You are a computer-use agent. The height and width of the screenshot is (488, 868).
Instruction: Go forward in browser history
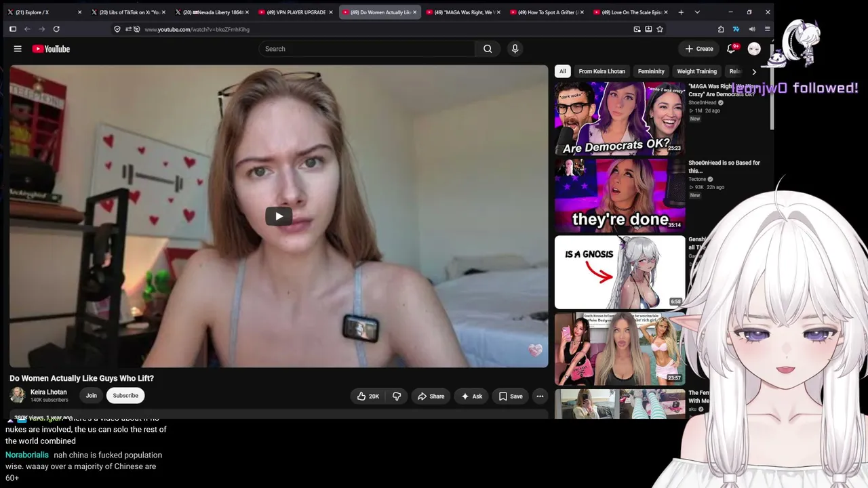(x=42, y=29)
